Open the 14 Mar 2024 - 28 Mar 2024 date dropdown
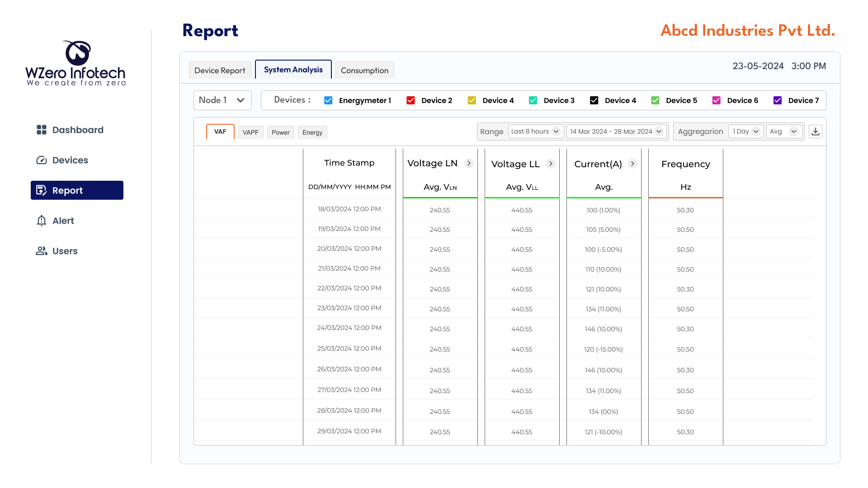 (x=617, y=131)
